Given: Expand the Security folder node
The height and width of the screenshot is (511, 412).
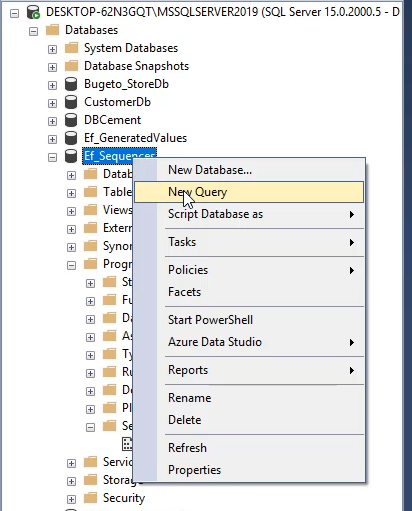Looking at the screenshot, I should pyautogui.click(x=71, y=500).
